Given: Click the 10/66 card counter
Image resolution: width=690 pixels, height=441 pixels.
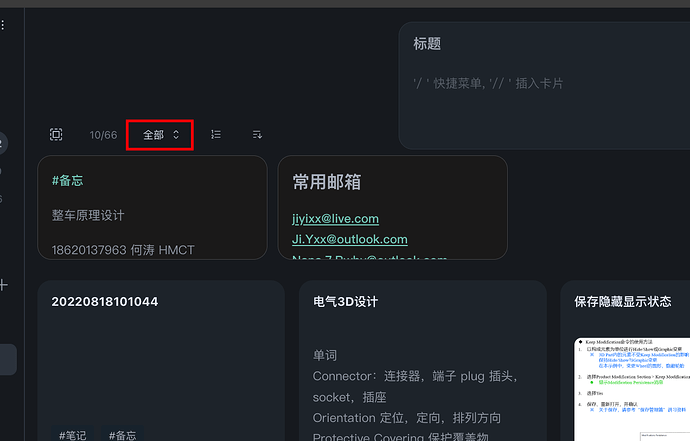Looking at the screenshot, I should [103, 135].
